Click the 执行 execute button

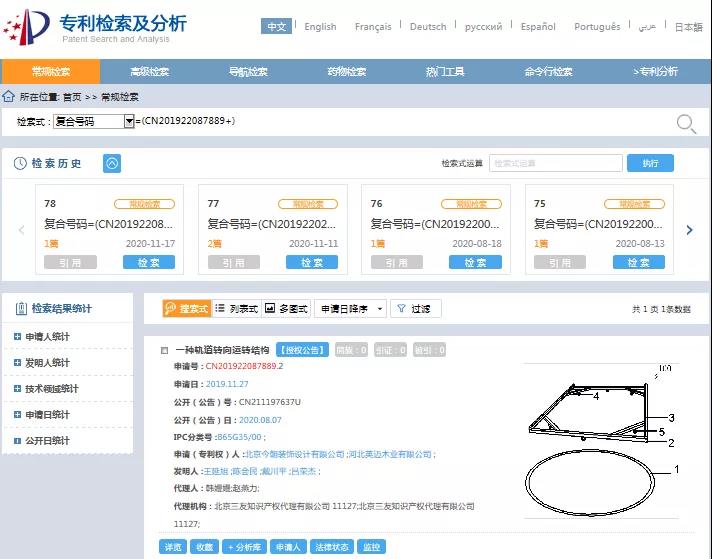pos(650,163)
